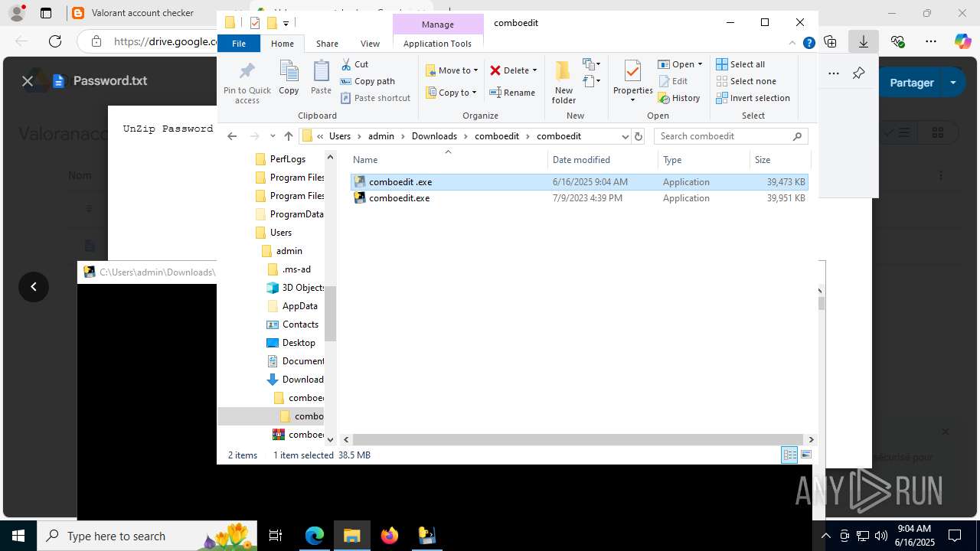Viewport: 980px width, 551px height.
Task: Go back in File Explorer
Action: point(233,136)
